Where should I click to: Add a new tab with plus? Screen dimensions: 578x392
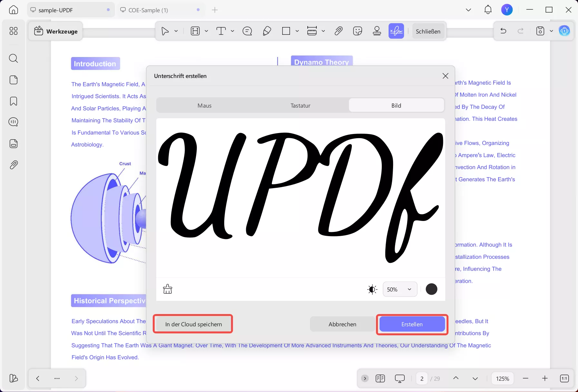tap(215, 10)
